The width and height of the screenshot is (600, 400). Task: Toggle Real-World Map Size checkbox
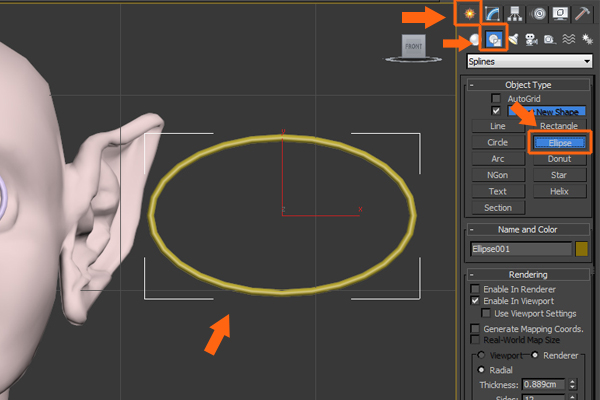coord(475,340)
